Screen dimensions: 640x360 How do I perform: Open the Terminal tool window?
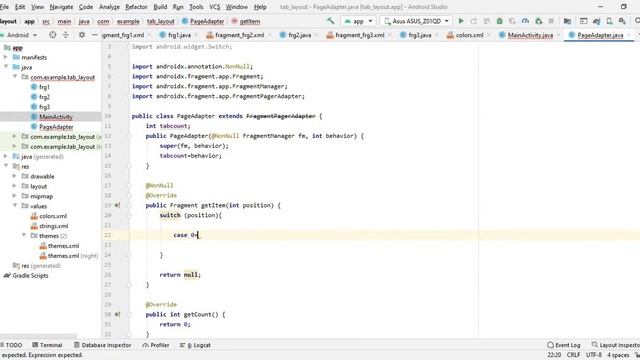[47, 345]
